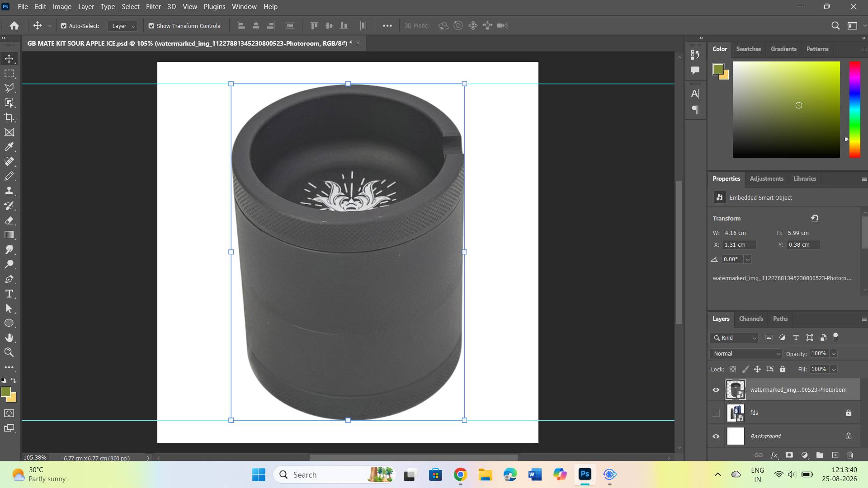Open the Normal blend mode dropdown
868x488 pixels.
click(x=746, y=354)
